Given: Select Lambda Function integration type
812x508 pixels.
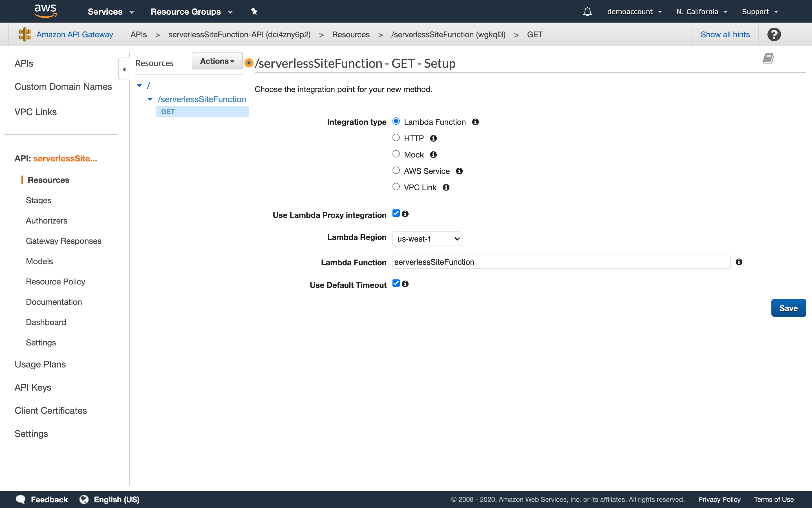Looking at the screenshot, I should [396, 121].
